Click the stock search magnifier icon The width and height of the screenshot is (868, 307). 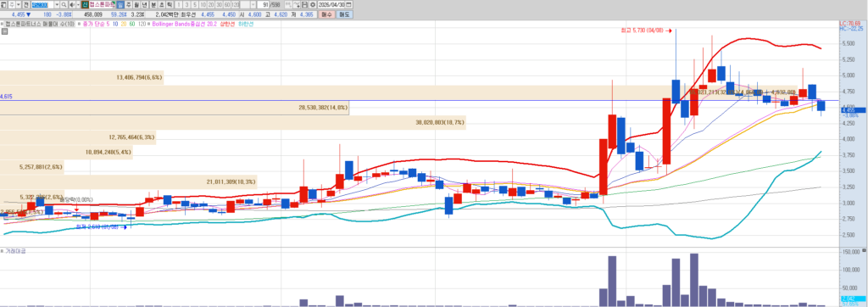point(64,4)
